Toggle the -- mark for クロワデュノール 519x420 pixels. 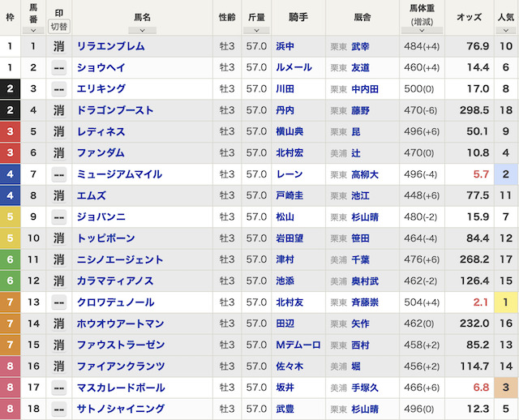[x=59, y=302]
